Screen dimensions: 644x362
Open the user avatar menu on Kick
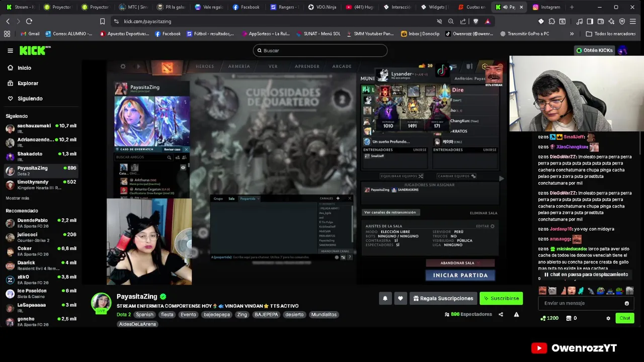622,50
